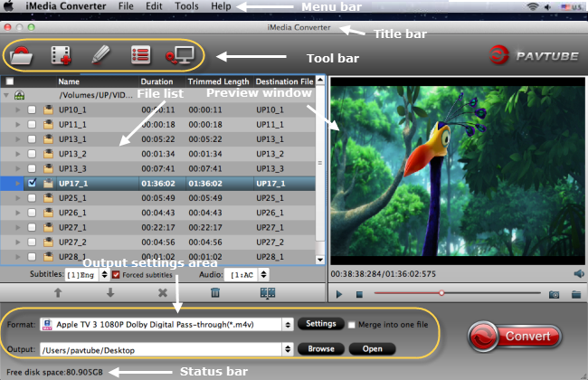The image size is (588, 380).
Task: Click the Settings button
Action: click(x=321, y=324)
